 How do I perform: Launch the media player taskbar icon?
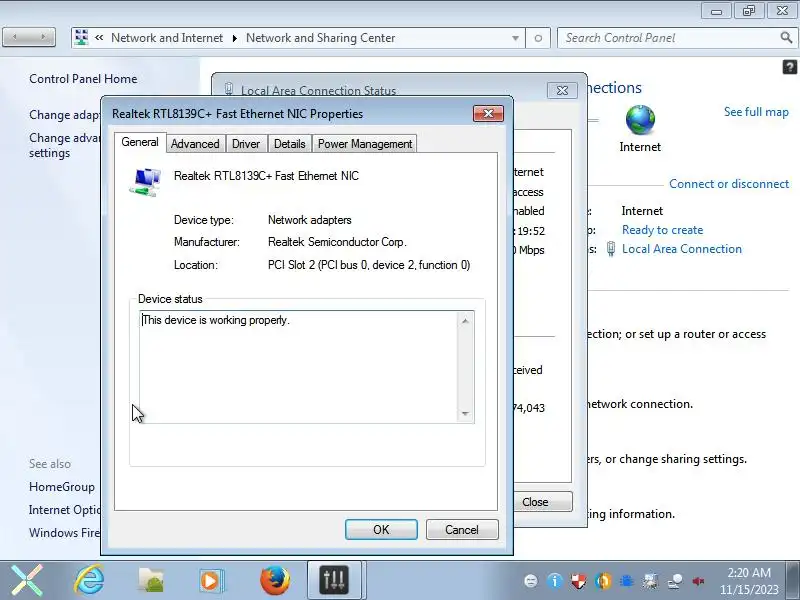[210, 581]
